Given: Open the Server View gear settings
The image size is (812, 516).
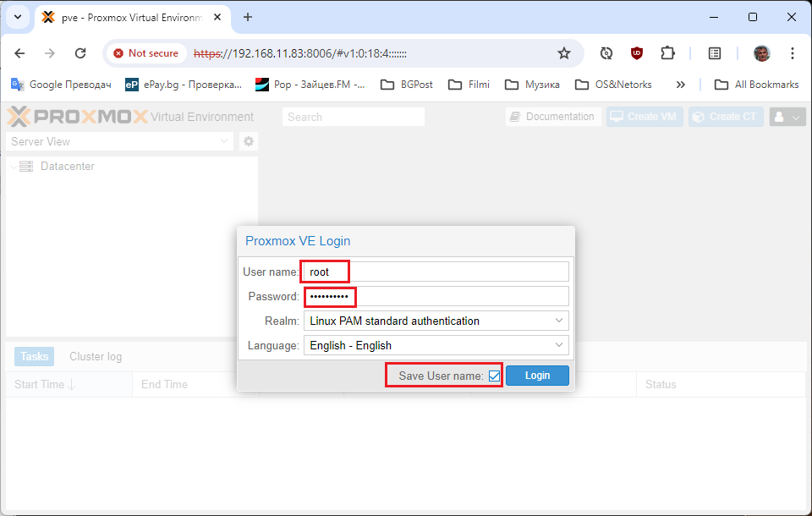Looking at the screenshot, I should pyautogui.click(x=249, y=141).
